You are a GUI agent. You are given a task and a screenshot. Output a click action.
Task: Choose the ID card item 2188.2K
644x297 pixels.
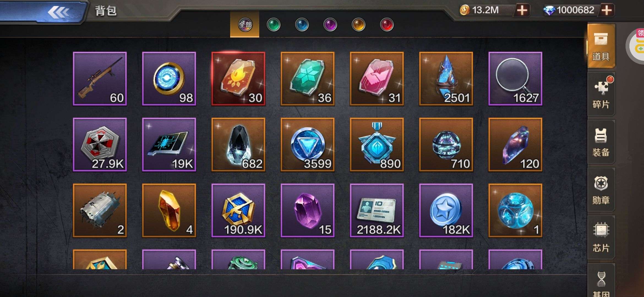[377, 211]
